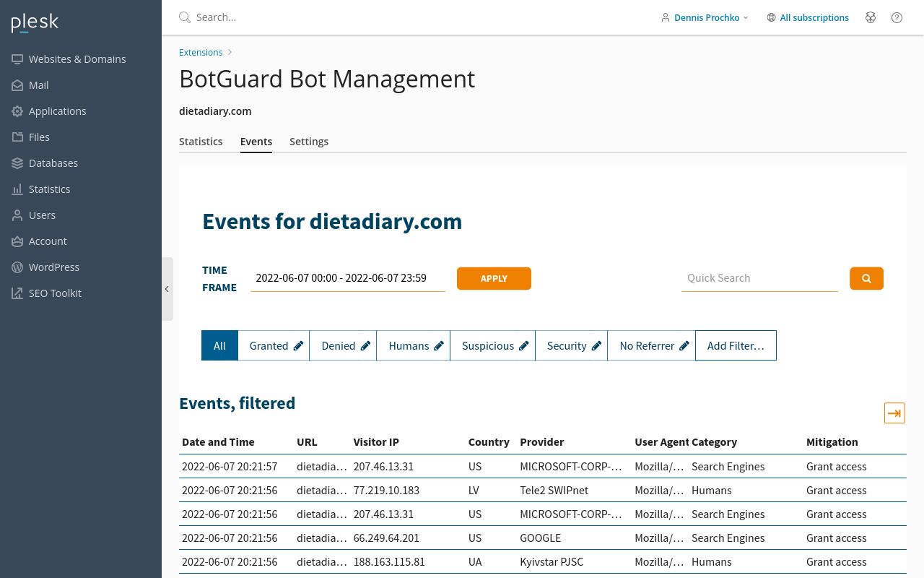This screenshot has height=578, width=924.
Task: Click the Plesk mascot icon in header
Action: point(871,17)
